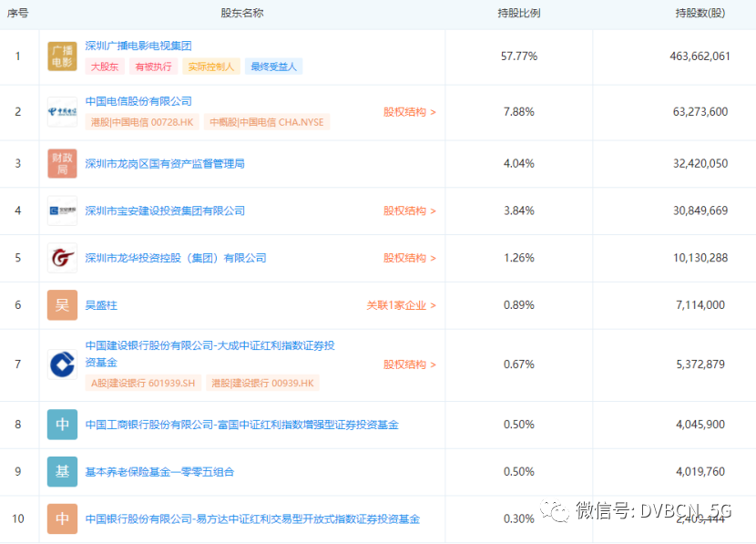The width and height of the screenshot is (756, 544).
Task: Click the 实际控制人 tag
Action: click(211, 67)
